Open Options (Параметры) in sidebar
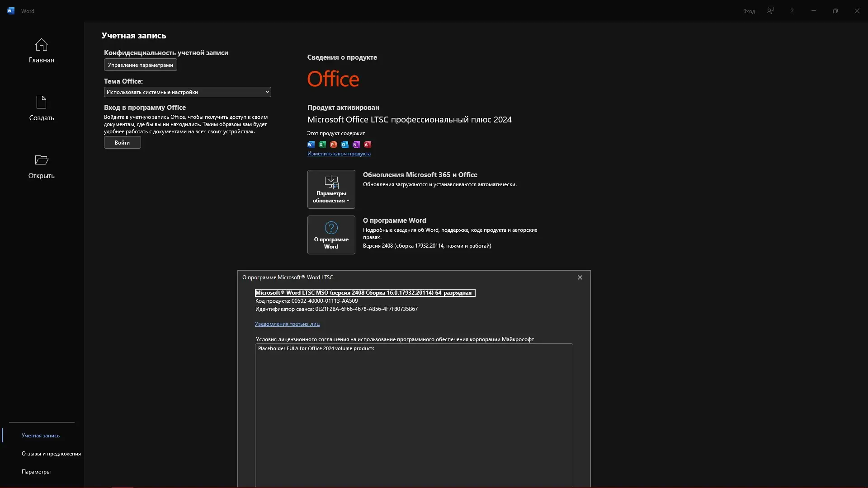Viewport: 868px width, 488px height. click(36, 472)
